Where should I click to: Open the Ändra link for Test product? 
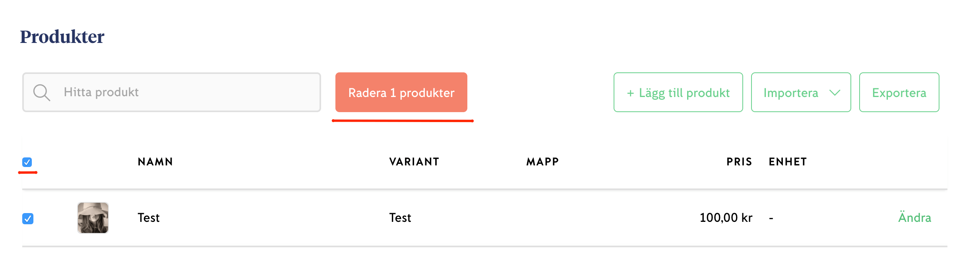[914, 218]
